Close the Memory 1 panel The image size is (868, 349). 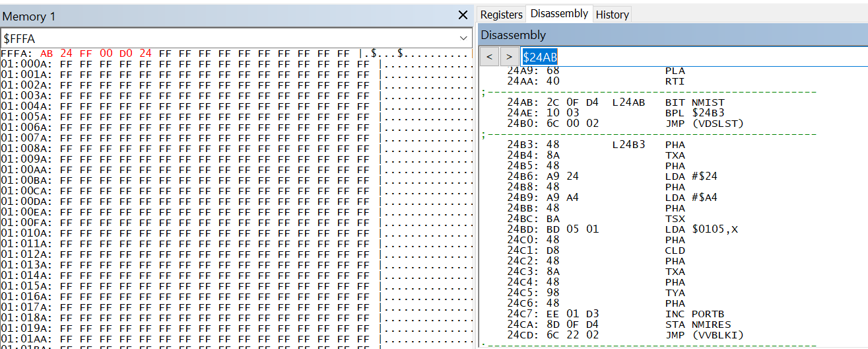coord(463,15)
